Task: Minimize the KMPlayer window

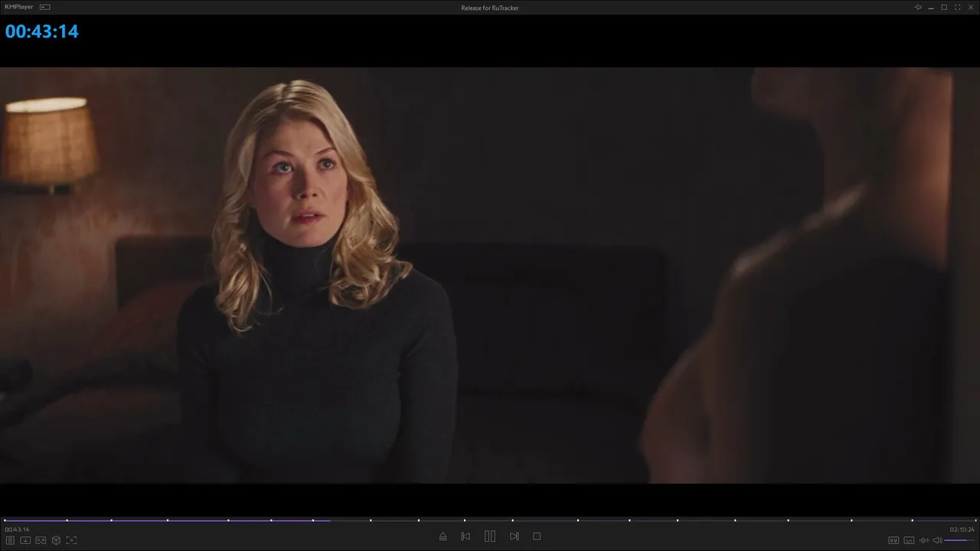Action: tap(931, 7)
